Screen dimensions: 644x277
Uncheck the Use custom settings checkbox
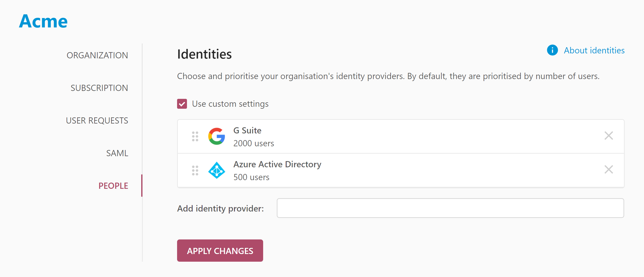[182, 104]
